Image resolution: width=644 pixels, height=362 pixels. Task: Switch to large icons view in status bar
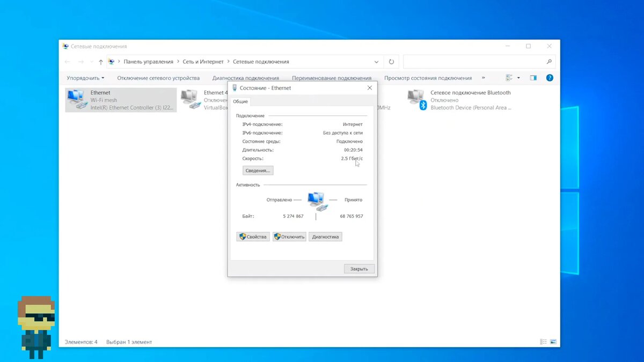553,342
